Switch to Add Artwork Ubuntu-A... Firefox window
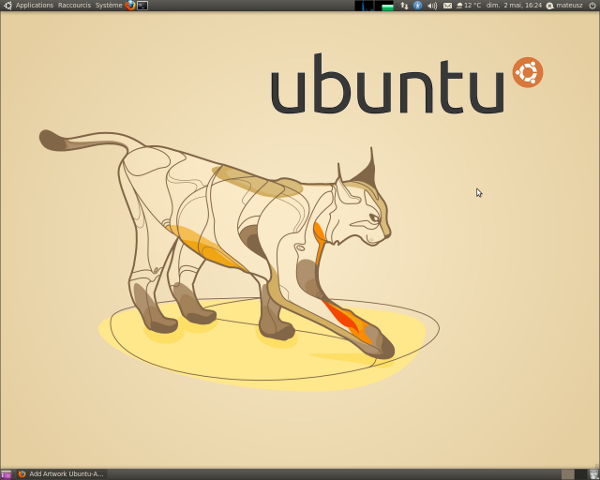600x480 pixels. coord(61,474)
